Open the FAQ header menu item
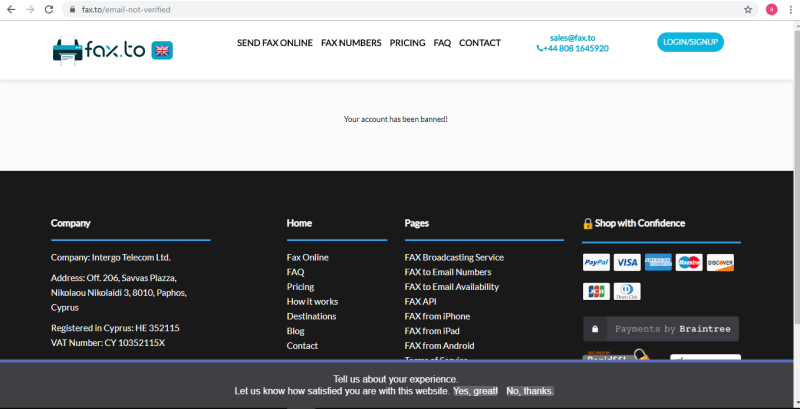Viewport: 800px width, 409px height. point(442,43)
